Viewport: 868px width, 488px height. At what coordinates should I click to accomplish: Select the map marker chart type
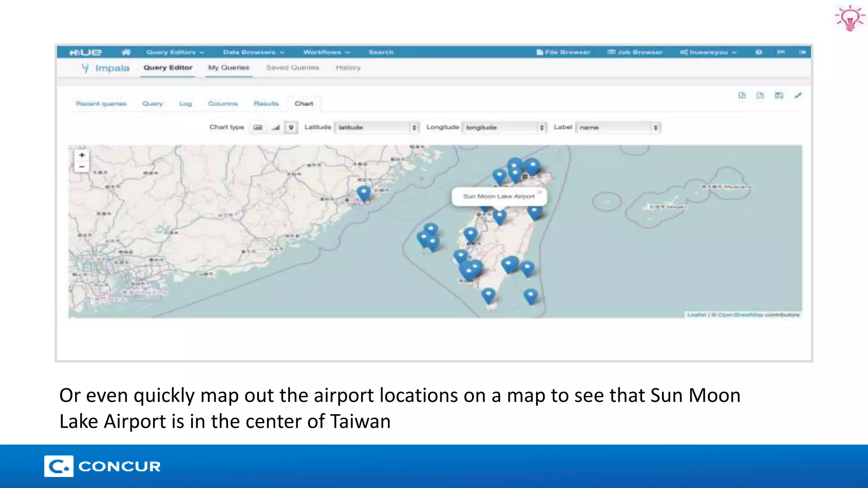click(x=291, y=128)
